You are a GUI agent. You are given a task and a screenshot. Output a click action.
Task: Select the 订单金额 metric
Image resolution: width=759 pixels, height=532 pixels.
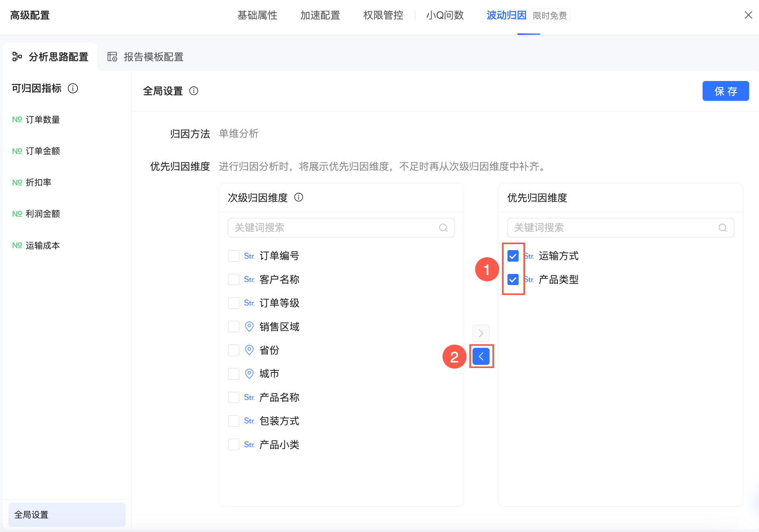coord(43,151)
